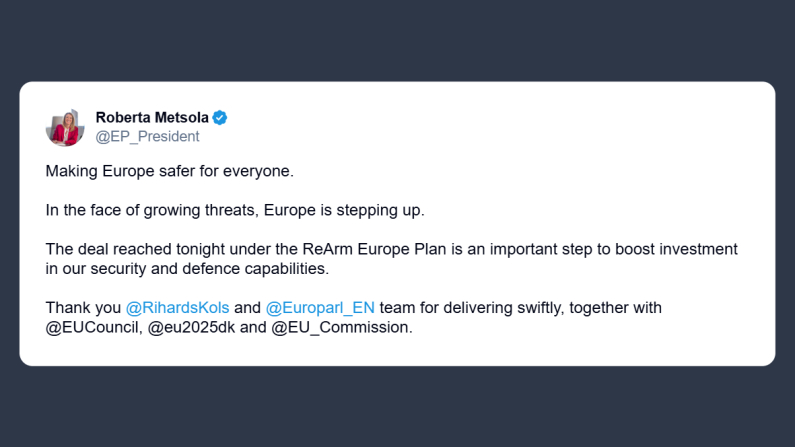Image resolution: width=795 pixels, height=447 pixels.
Task: Open the @EP_President handle
Action: pos(147,136)
